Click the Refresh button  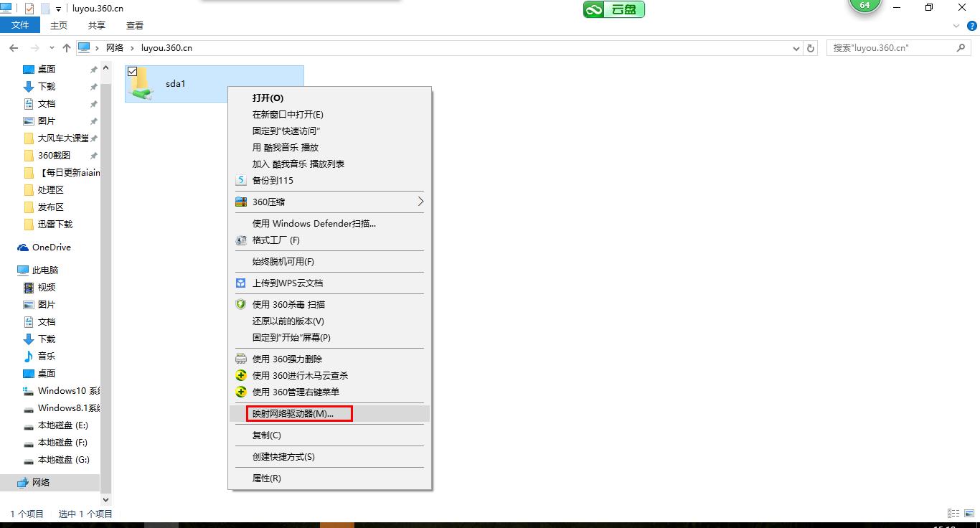[811, 48]
